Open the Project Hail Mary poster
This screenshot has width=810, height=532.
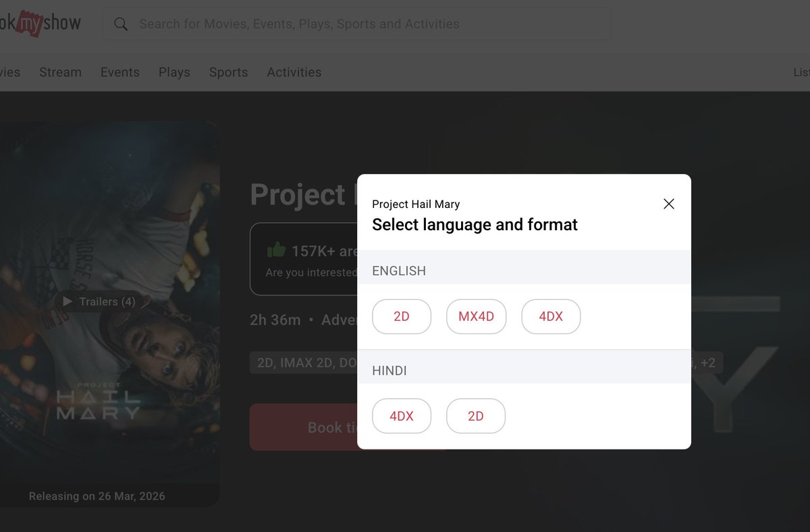110,314
